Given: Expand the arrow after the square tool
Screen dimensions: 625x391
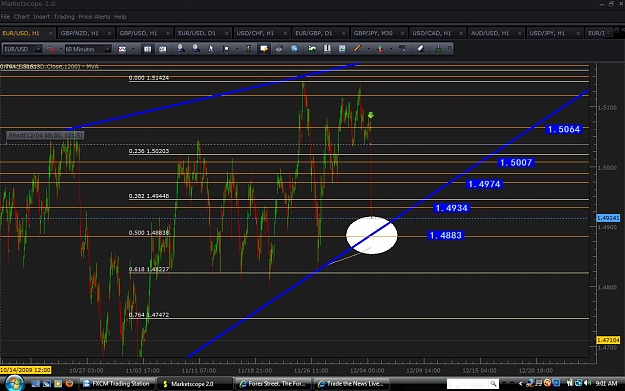Looking at the screenshot, I should coord(237,49).
